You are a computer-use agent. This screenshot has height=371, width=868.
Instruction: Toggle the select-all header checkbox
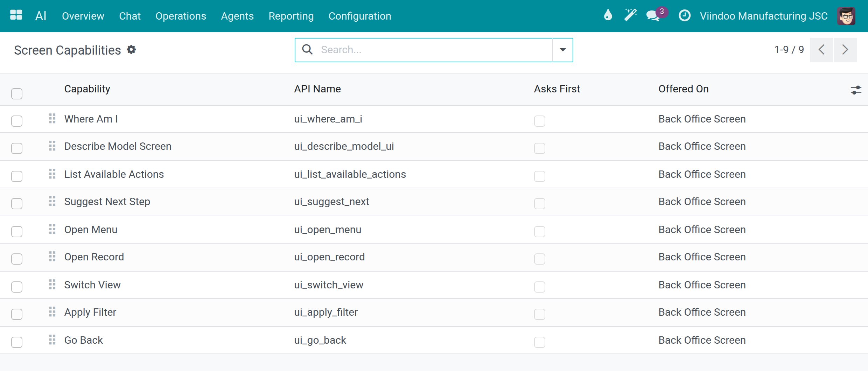point(17,94)
